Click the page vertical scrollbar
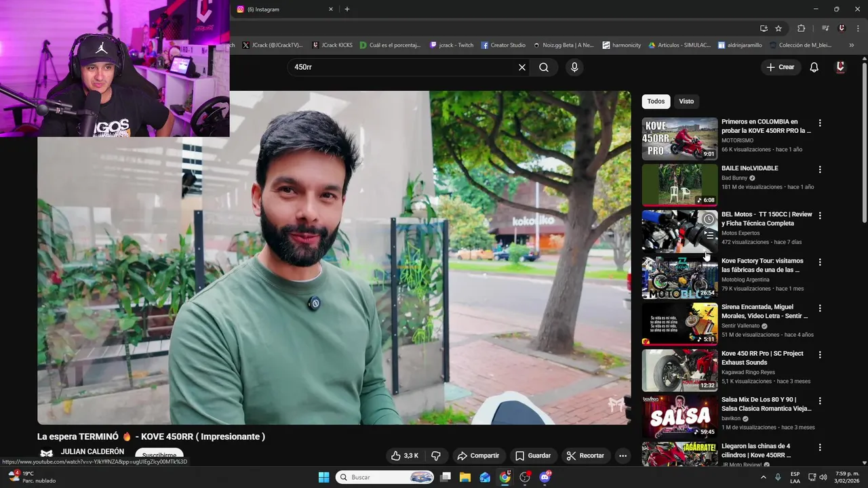Screen dimensions: 868x488 pos(864,142)
